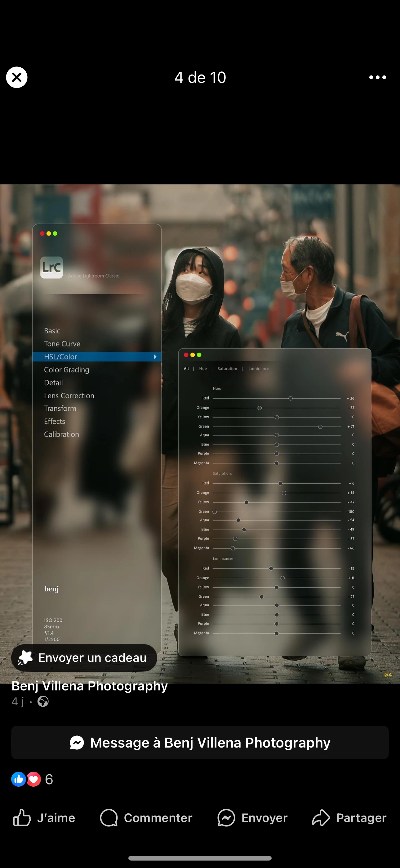Select Lens Correction panel entry
400x868 pixels.
click(69, 396)
